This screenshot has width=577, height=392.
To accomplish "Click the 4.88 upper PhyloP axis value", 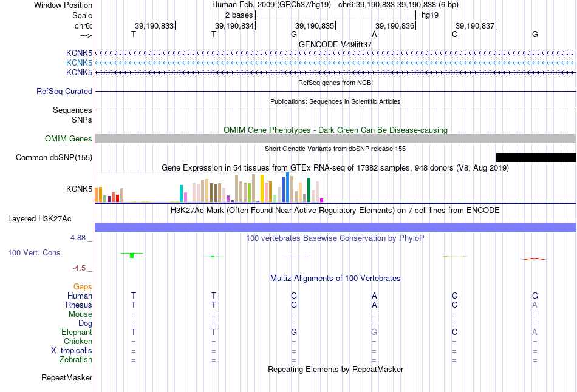I will click(x=78, y=238).
